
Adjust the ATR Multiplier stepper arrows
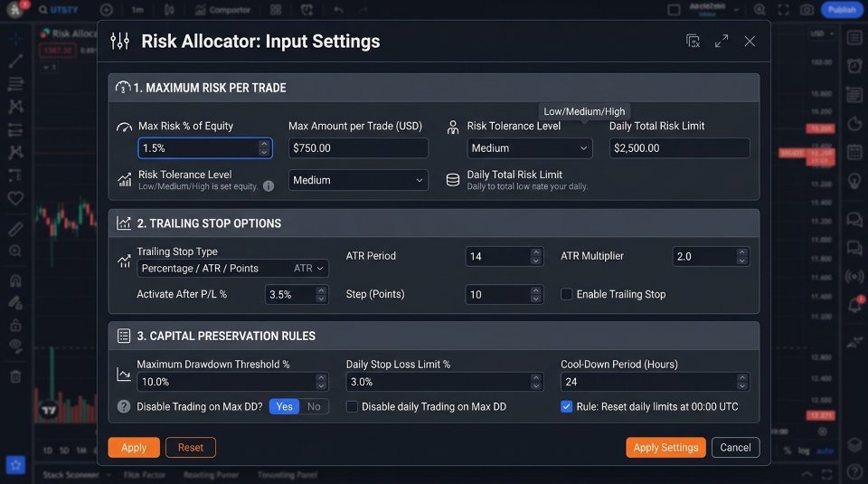coord(741,256)
